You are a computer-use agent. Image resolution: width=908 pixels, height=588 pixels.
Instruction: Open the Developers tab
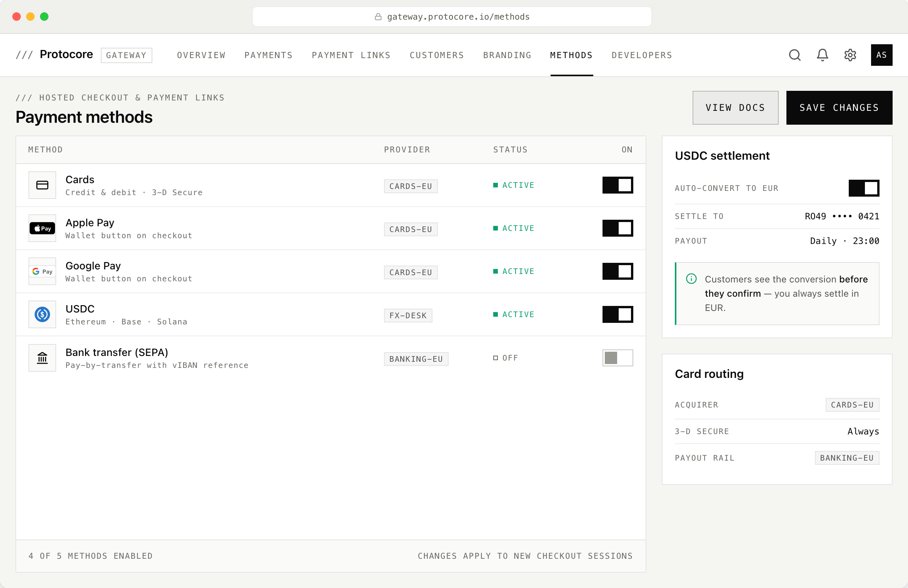(x=642, y=55)
